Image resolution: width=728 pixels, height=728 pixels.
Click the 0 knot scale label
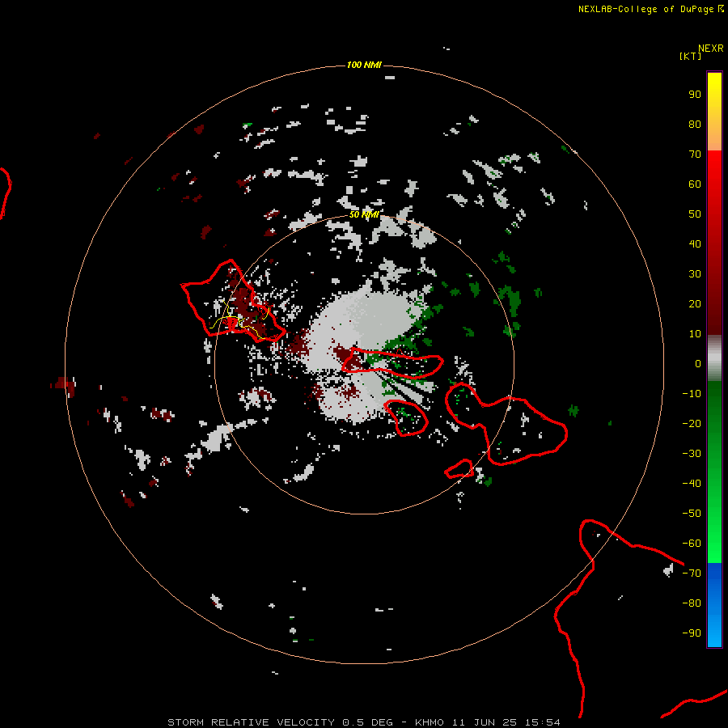click(698, 363)
